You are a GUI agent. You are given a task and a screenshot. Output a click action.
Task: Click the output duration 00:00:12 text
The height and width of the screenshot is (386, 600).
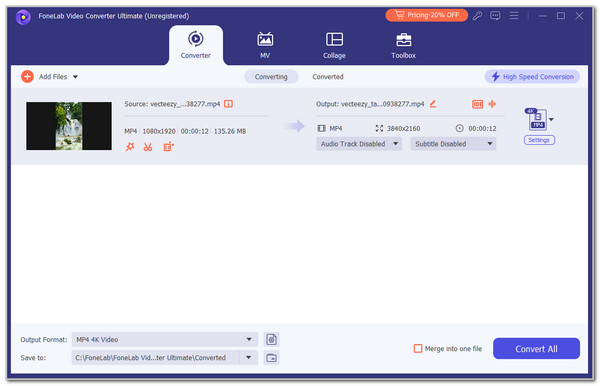pos(482,129)
